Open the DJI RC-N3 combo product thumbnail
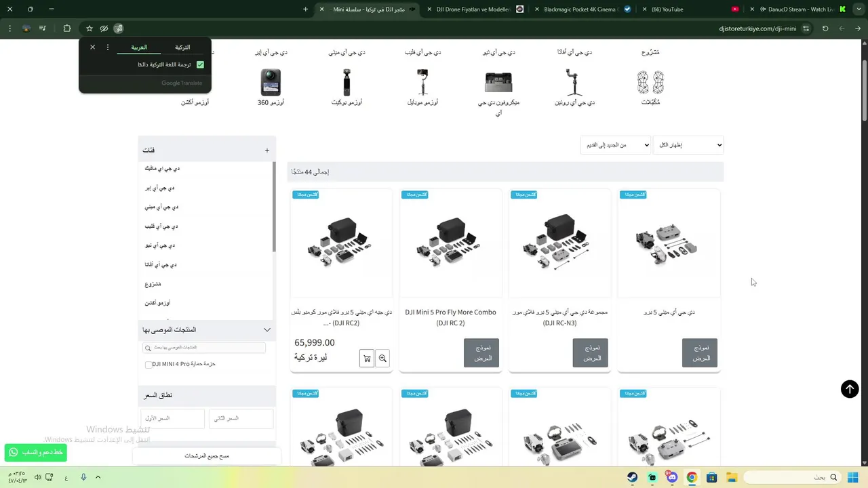The image size is (868, 488). [x=559, y=243]
